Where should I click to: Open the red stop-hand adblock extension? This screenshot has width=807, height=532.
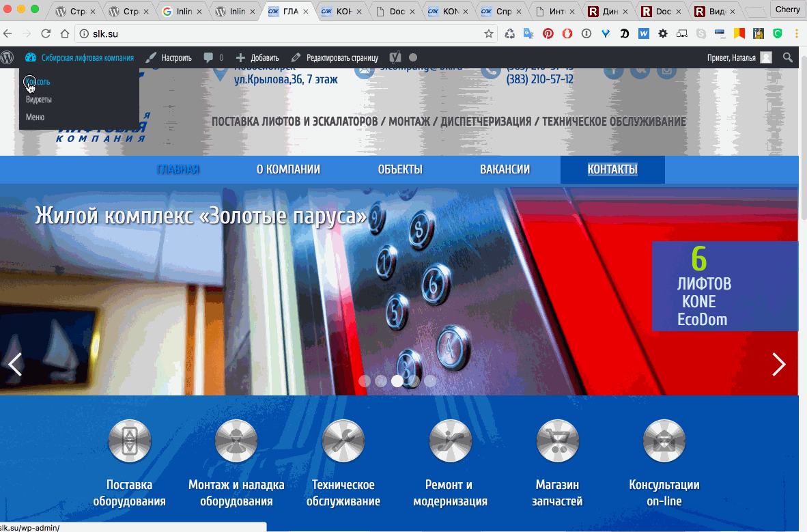click(567, 33)
